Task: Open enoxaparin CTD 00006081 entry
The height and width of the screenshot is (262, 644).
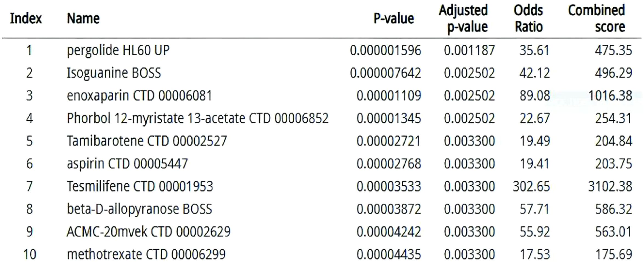Action: [140, 96]
